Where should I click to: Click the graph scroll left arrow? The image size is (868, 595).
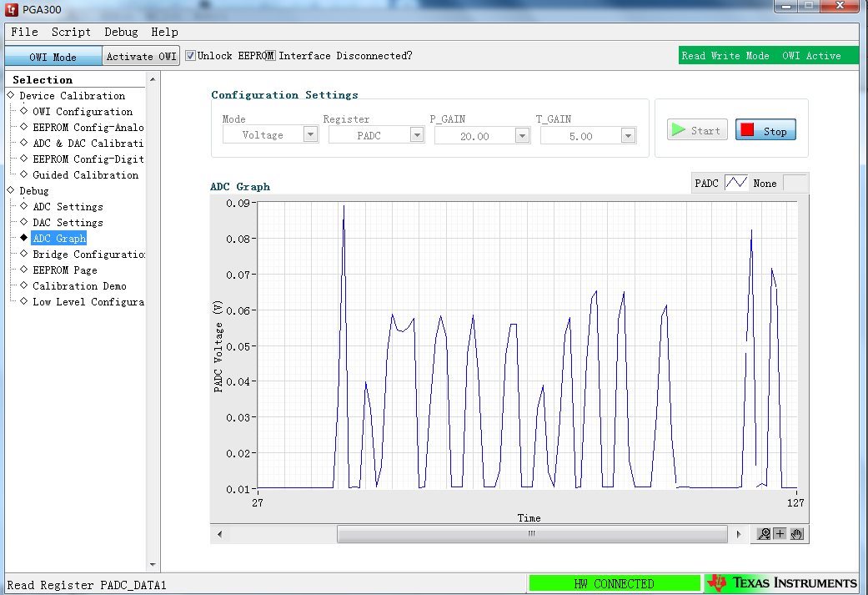coord(220,535)
